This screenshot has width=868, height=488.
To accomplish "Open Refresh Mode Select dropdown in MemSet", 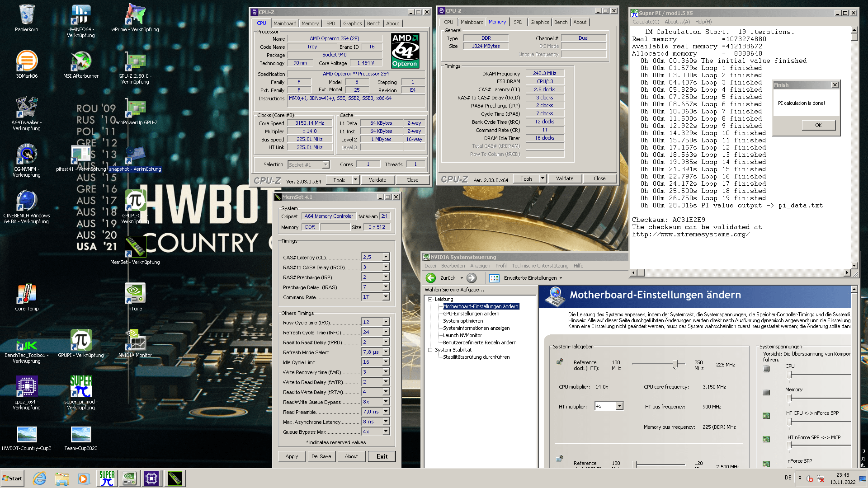I will pyautogui.click(x=386, y=352).
